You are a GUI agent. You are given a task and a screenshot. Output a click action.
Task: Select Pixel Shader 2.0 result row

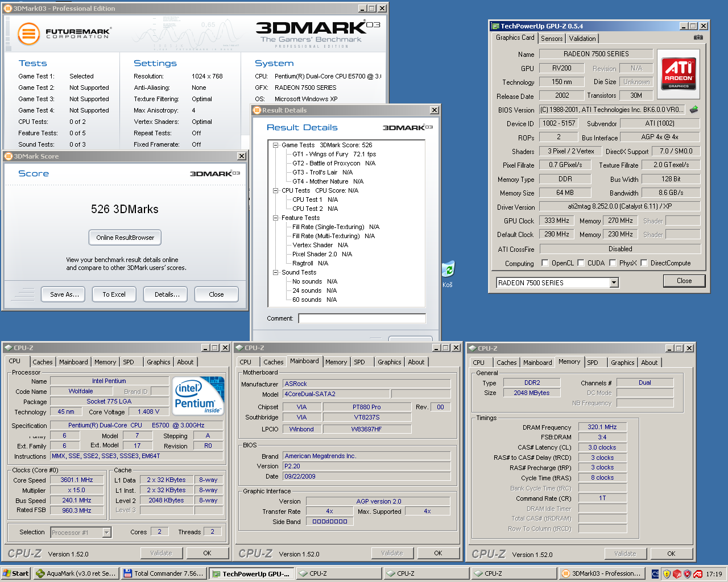pyautogui.click(x=322, y=254)
